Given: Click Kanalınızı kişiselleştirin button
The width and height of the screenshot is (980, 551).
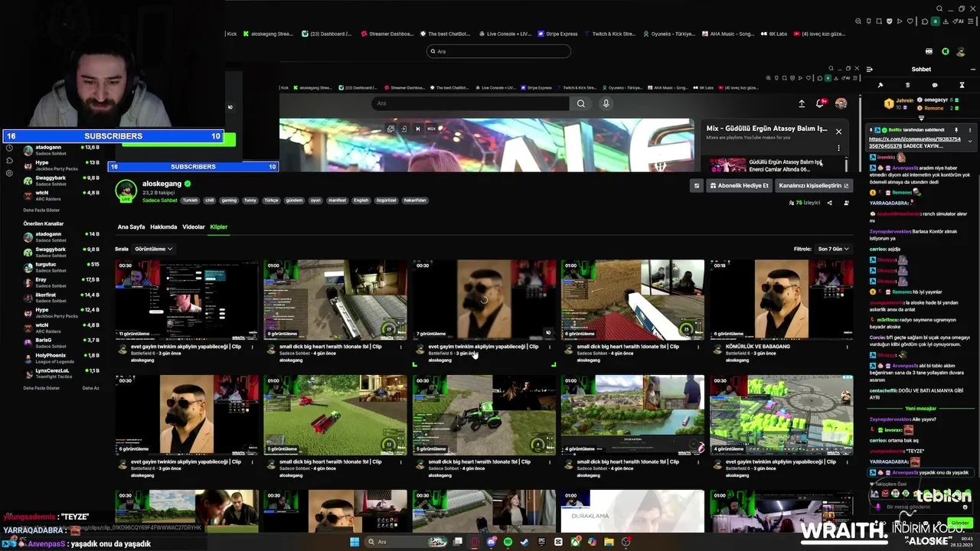Looking at the screenshot, I should (813, 185).
